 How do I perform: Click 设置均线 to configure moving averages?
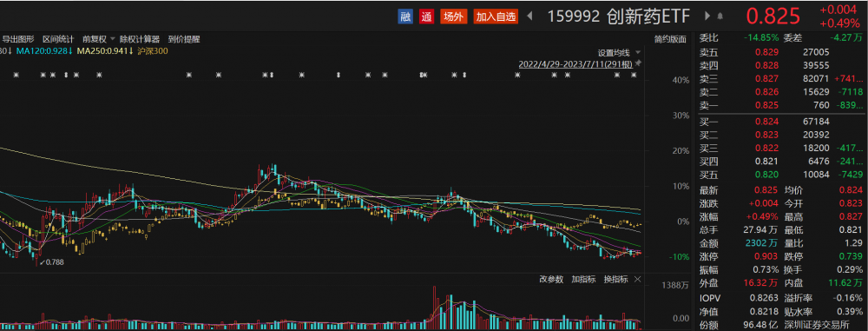(x=614, y=53)
